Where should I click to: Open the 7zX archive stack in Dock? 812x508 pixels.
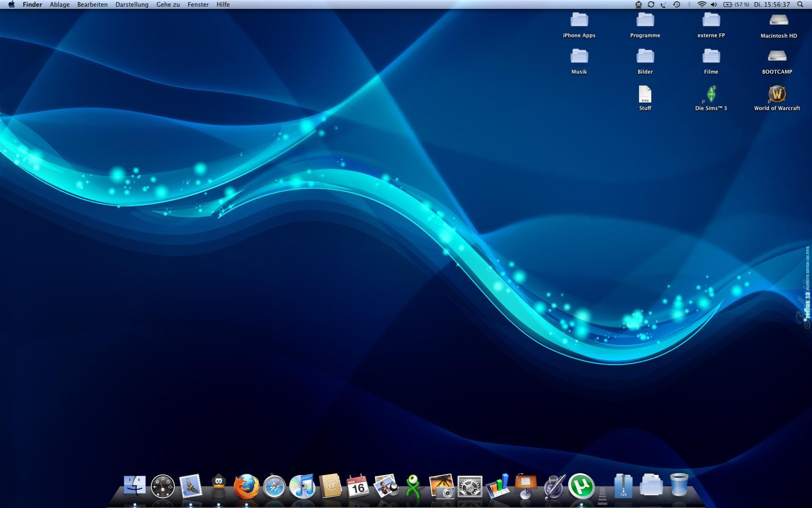click(623, 486)
